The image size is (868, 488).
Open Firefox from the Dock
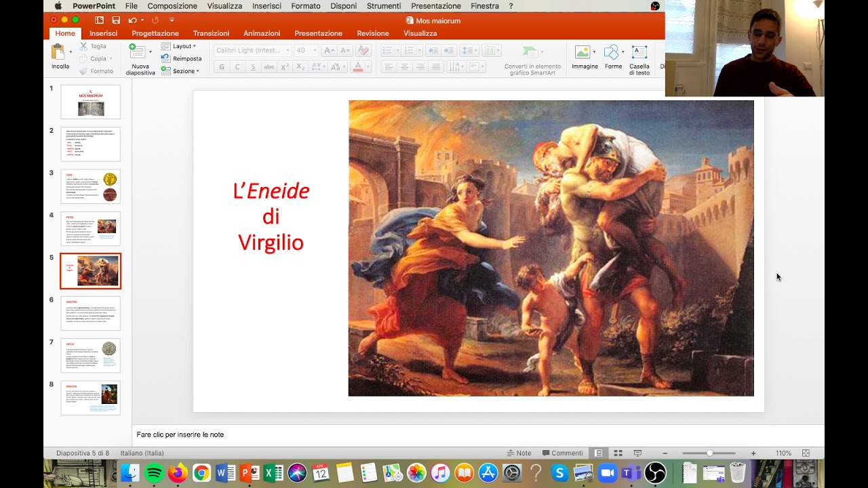click(178, 472)
